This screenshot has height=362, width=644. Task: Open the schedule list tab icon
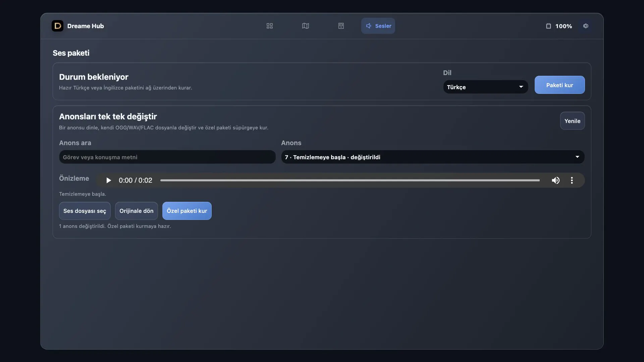[x=341, y=26]
